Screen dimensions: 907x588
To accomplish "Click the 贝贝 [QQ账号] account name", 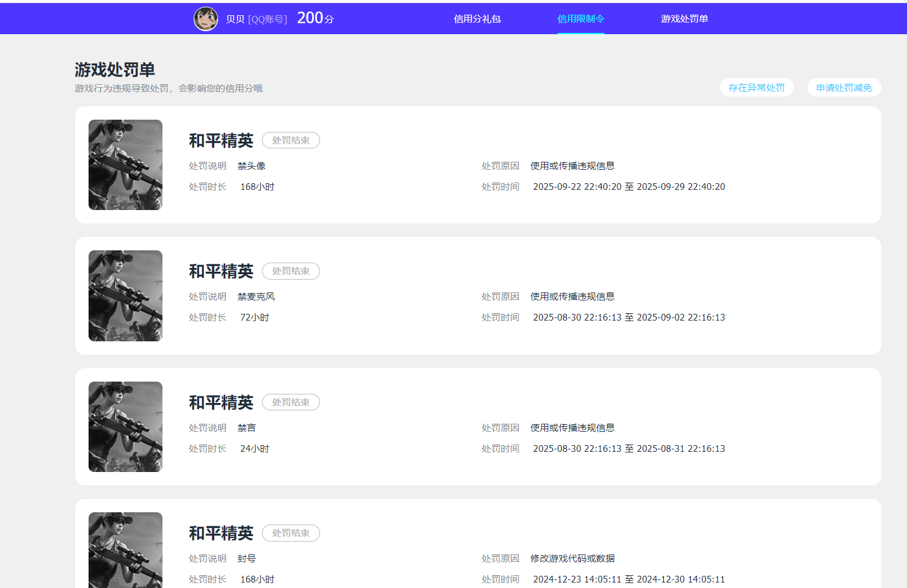I will click(x=257, y=18).
